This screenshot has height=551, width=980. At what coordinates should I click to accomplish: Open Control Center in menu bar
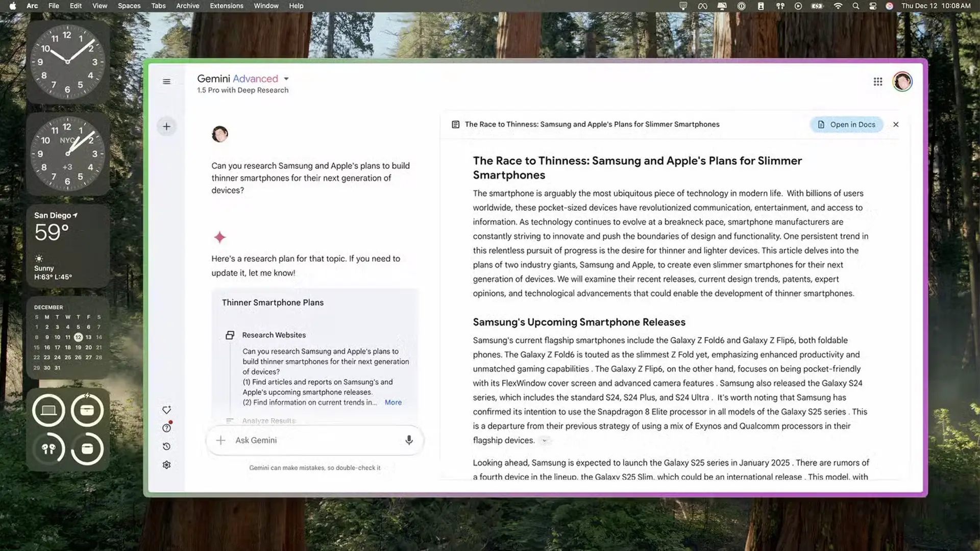coord(873,6)
